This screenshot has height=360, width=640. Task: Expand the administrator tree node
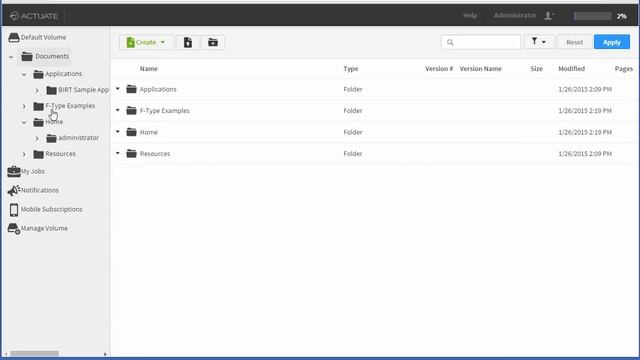point(37,138)
